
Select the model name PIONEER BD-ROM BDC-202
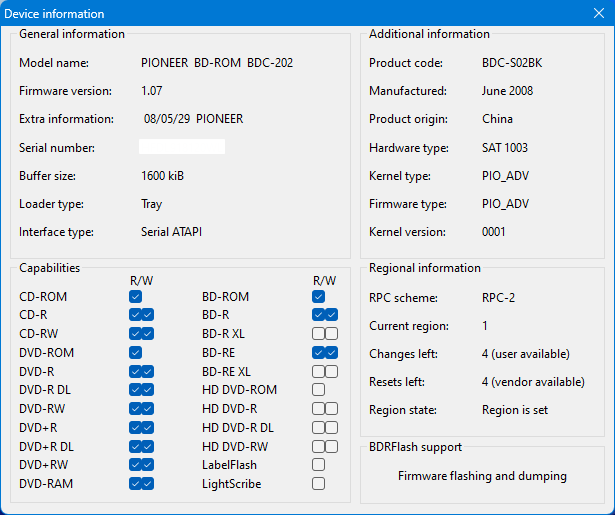(x=217, y=63)
